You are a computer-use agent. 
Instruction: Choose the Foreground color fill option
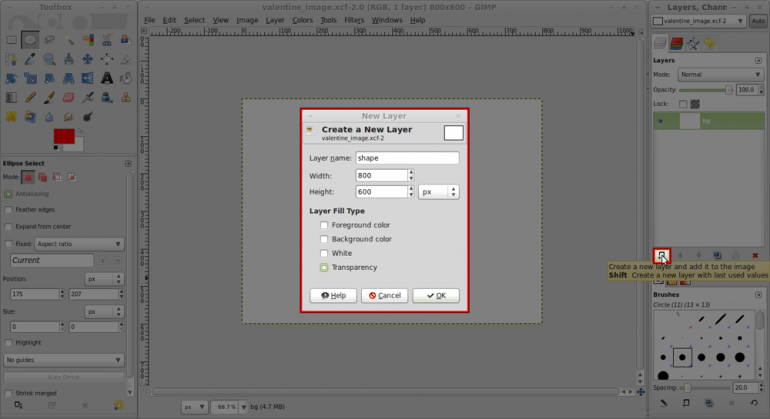[324, 225]
